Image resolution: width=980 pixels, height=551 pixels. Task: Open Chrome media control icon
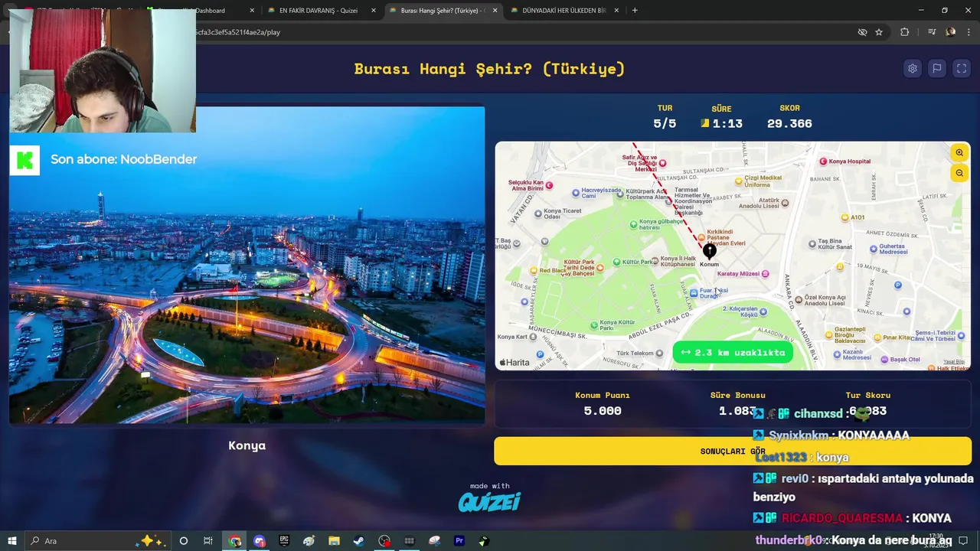932,32
